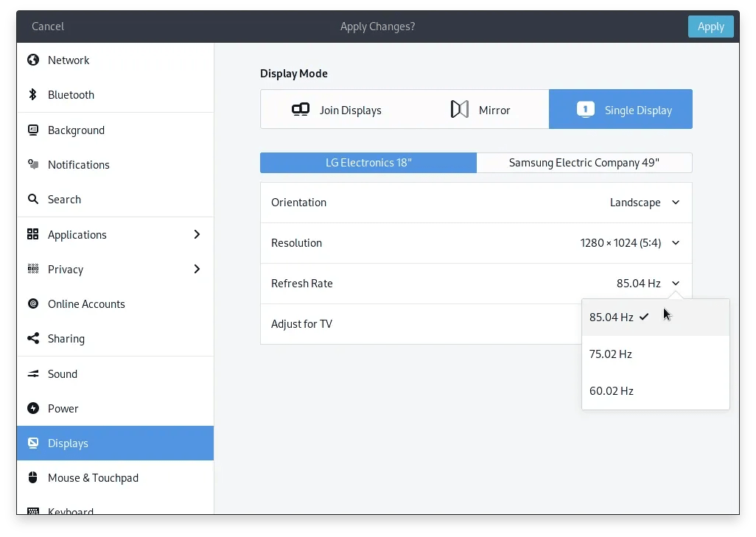Open Notifications using the bell icon
The height and width of the screenshot is (537, 756).
32,164
